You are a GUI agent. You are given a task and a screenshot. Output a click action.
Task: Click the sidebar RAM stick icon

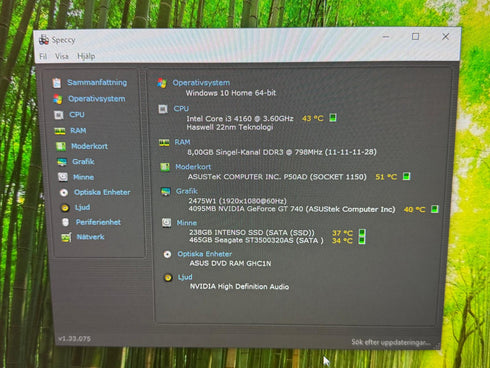click(x=60, y=131)
